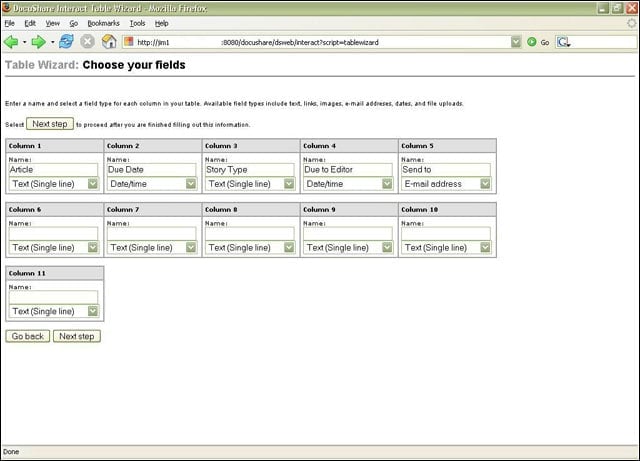This screenshot has width=640, height=461.
Task: Click the Go back button
Action: (x=28, y=336)
